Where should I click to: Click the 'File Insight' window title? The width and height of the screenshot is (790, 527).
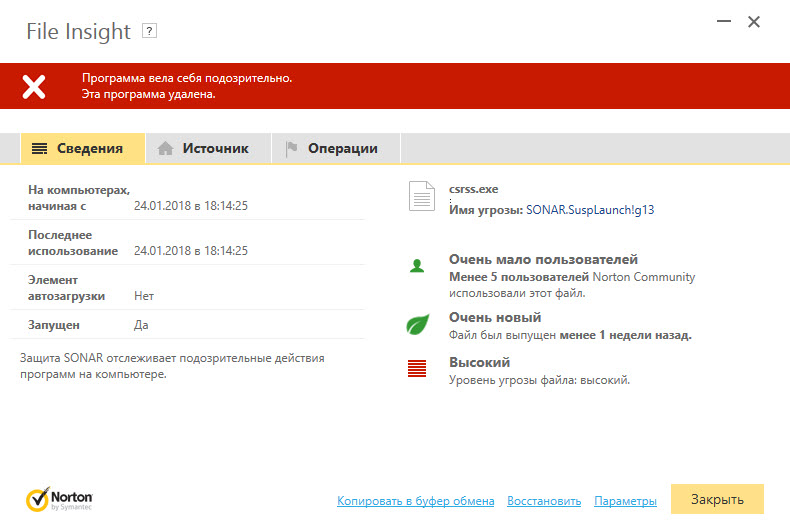pyautogui.click(x=79, y=31)
